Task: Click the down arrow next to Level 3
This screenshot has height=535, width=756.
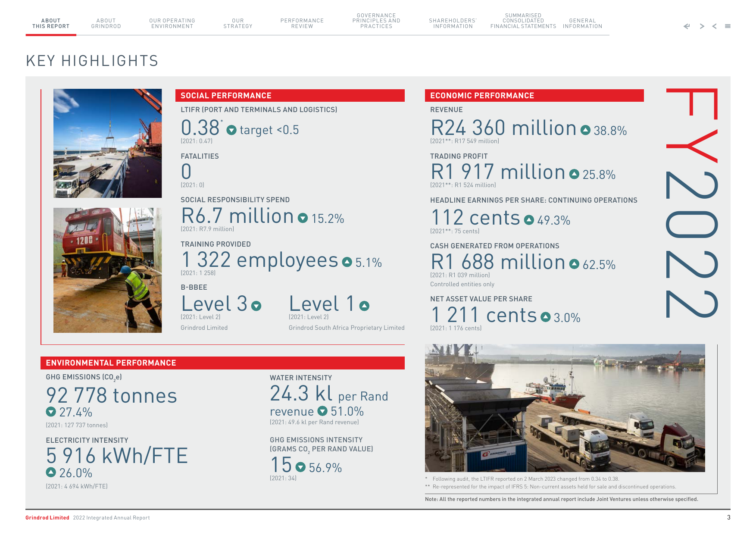Action: (256, 306)
